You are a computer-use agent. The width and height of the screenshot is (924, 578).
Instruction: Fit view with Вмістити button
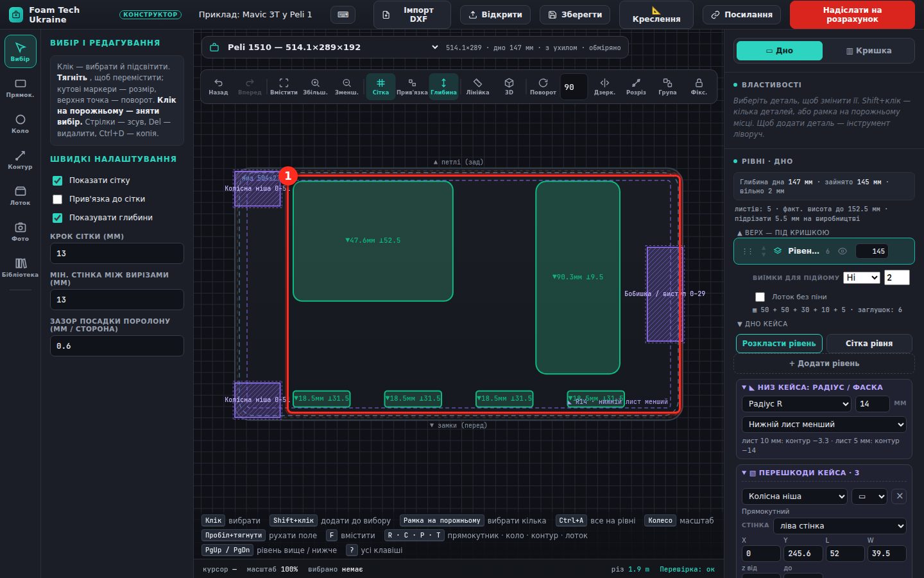284,87
